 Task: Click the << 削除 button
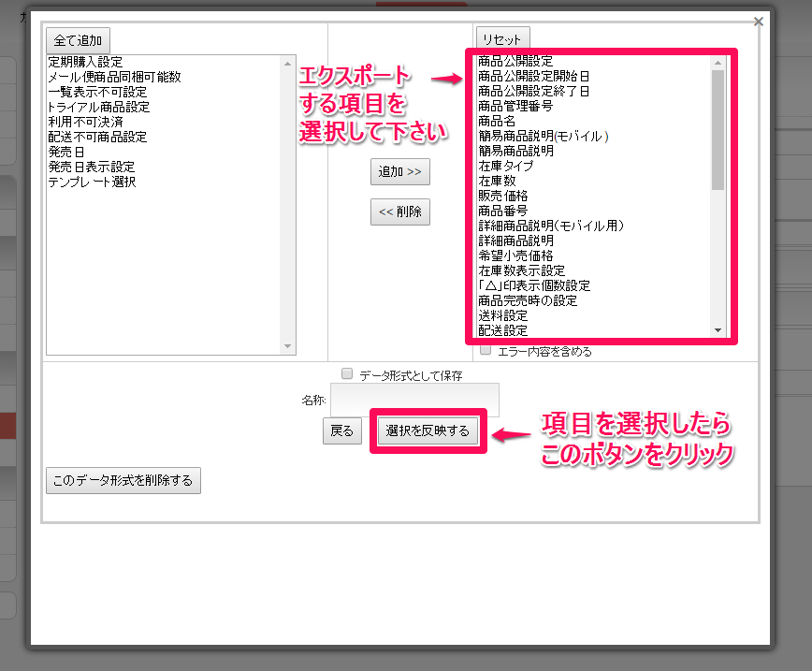(399, 212)
